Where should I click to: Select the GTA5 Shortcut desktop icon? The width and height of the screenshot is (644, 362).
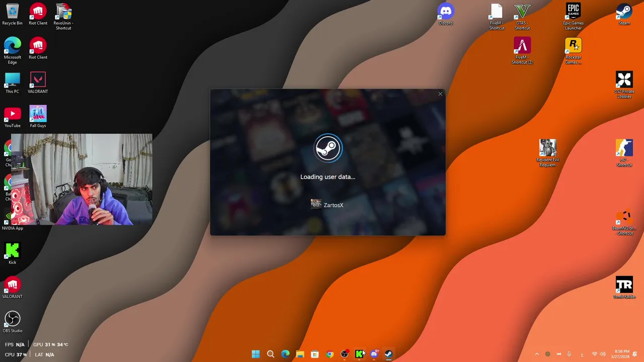click(522, 17)
